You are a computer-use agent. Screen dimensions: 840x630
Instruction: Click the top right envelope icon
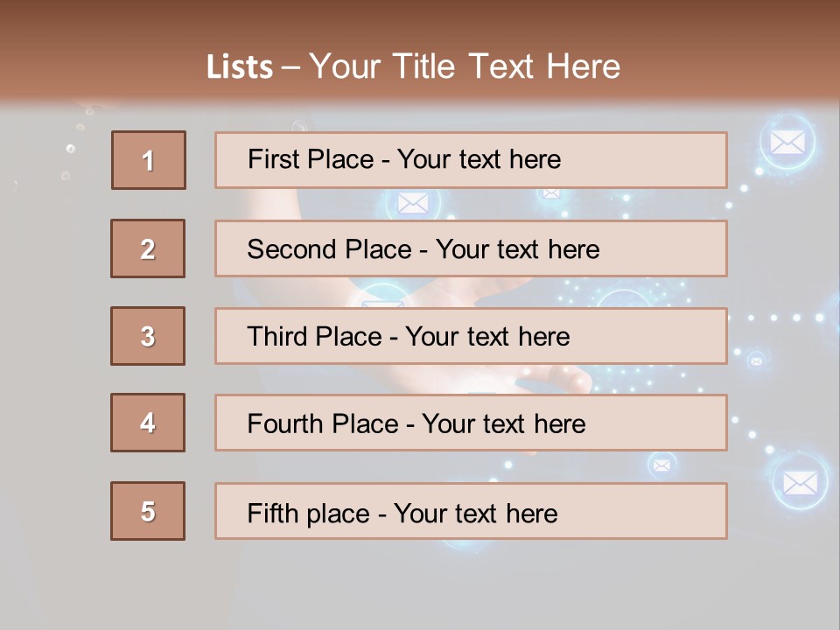[x=787, y=142]
